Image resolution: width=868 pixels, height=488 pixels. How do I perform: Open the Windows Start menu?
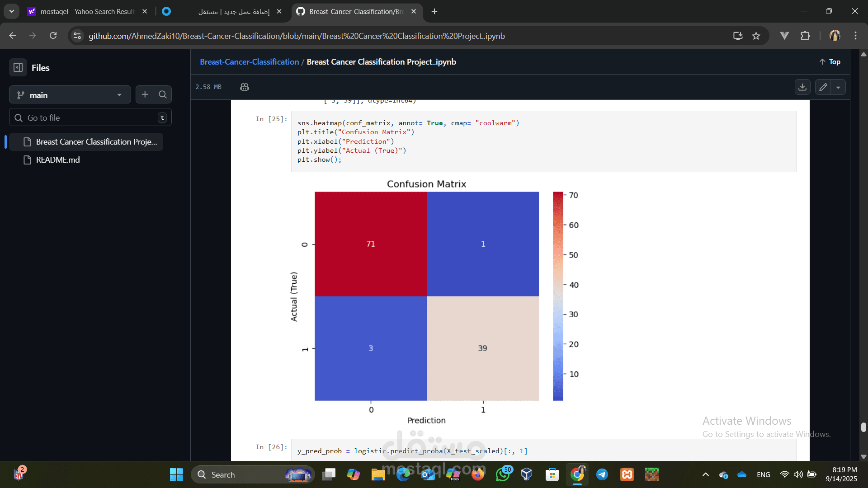click(x=176, y=474)
